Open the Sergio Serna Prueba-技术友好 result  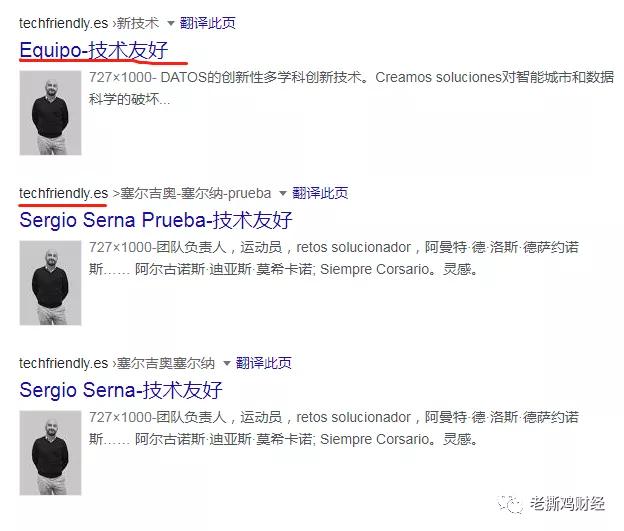tap(156, 220)
